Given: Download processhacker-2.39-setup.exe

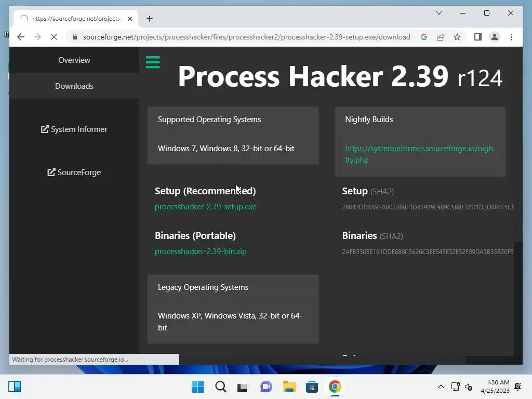Looking at the screenshot, I should tap(206, 207).
